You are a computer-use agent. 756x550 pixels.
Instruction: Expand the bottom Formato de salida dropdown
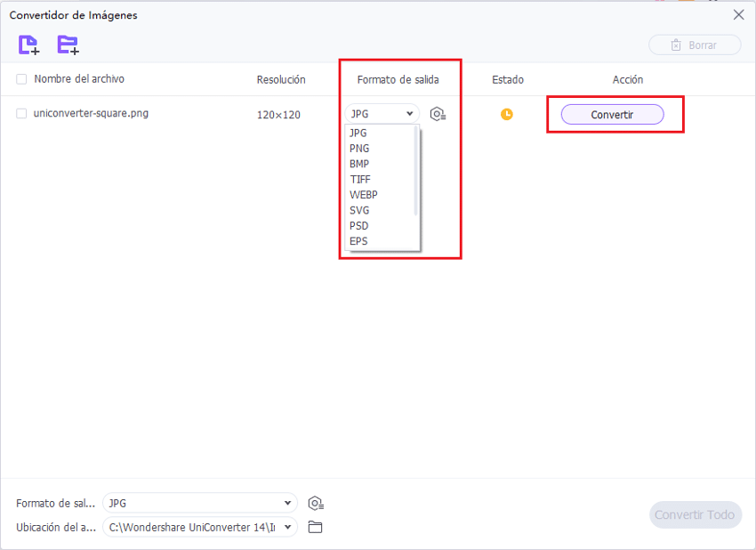(200, 503)
